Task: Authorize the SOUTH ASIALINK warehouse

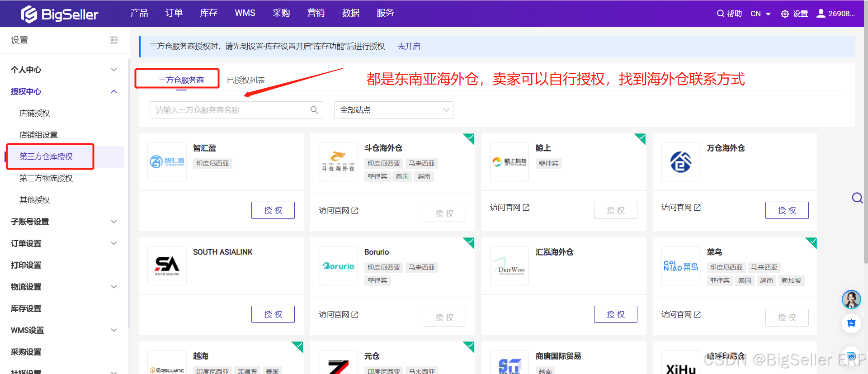Action: tap(273, 314)
